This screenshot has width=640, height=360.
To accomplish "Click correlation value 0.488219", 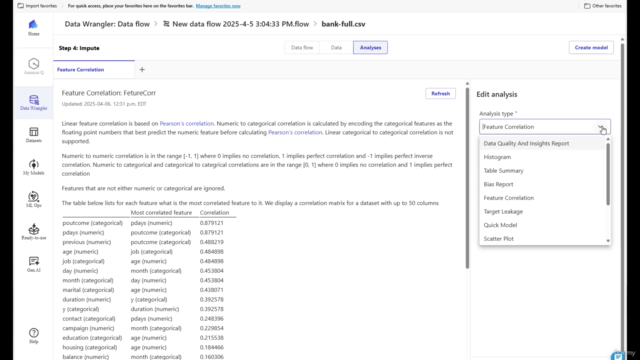I will tap(211, 242).
